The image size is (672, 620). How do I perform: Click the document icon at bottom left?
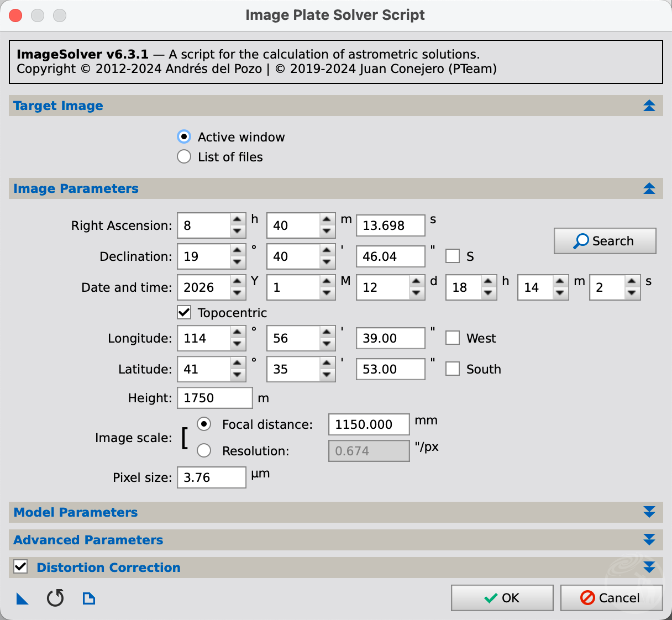coord(88,598)
